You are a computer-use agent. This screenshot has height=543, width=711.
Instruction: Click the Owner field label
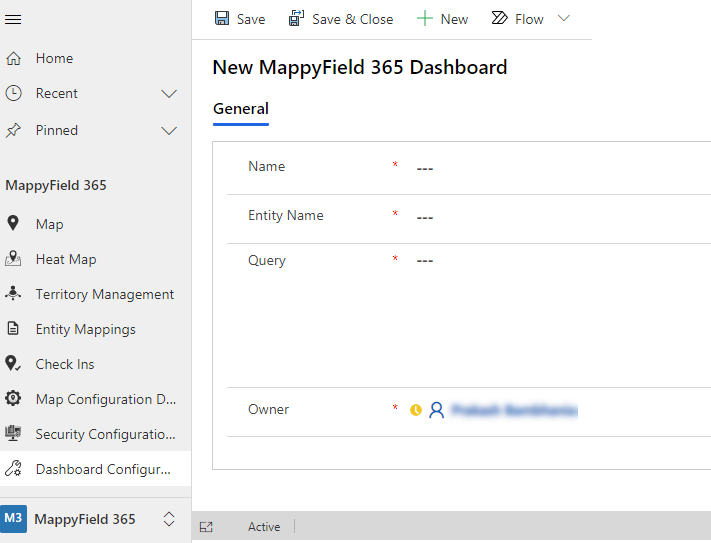coord(268,409)
